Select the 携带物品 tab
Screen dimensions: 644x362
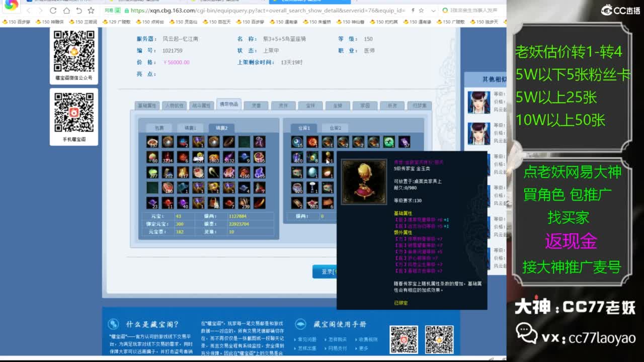[229, 104]
